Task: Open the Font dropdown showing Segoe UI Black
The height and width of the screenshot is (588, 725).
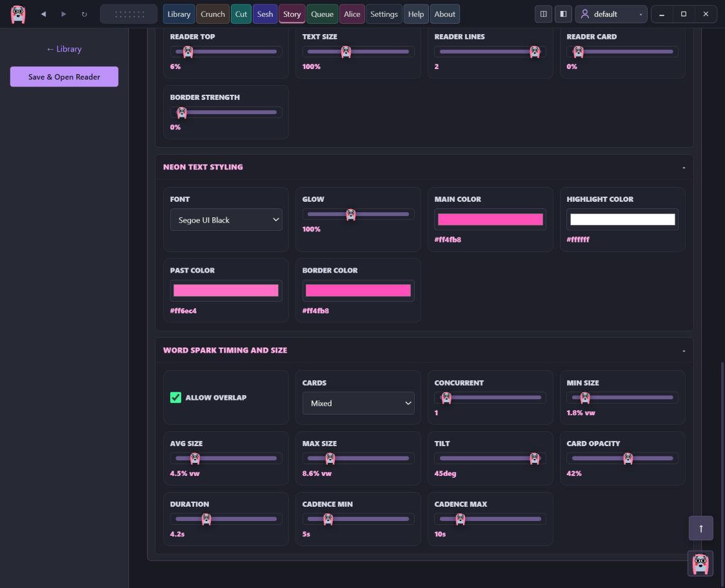Action: point(226,220)
